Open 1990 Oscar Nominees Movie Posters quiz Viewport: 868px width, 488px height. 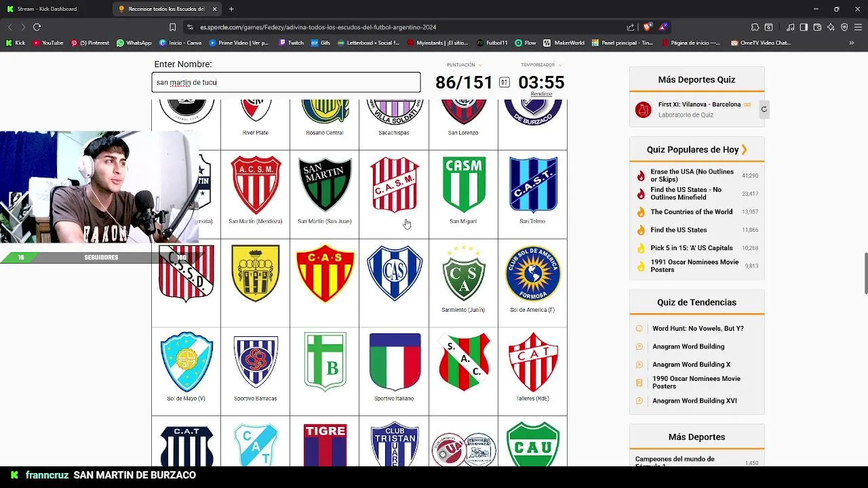click(x=696, y=382)
